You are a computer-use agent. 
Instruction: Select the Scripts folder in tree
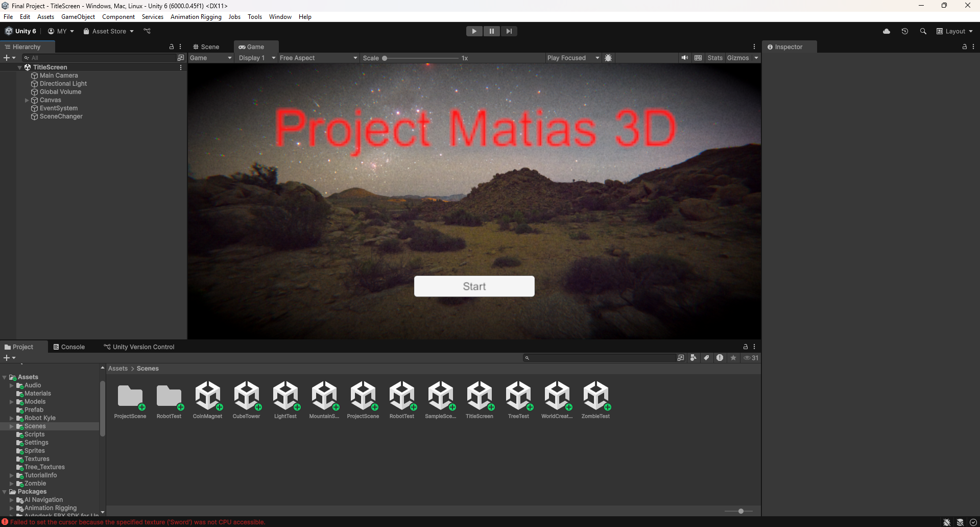click(34, 434)
